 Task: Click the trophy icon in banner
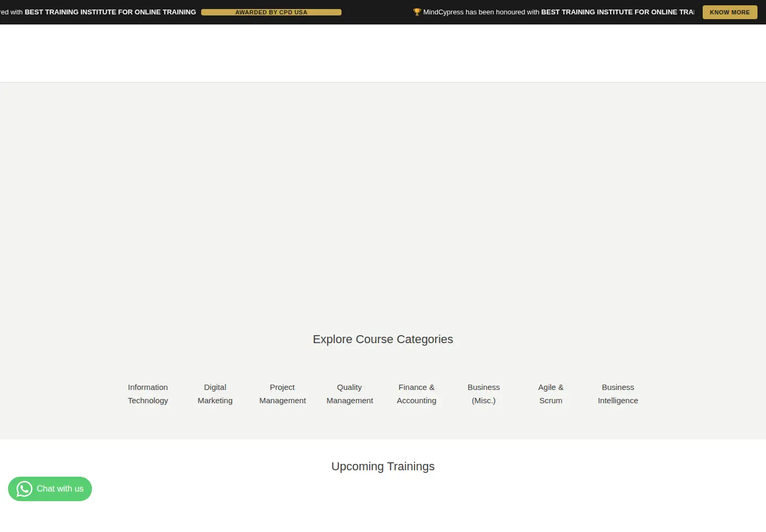(417, 12)
